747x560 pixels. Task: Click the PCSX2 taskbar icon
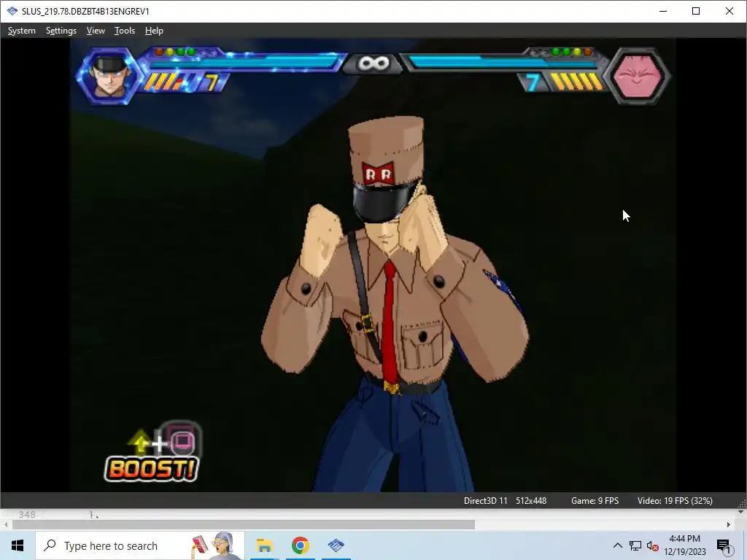click(336, 545)
